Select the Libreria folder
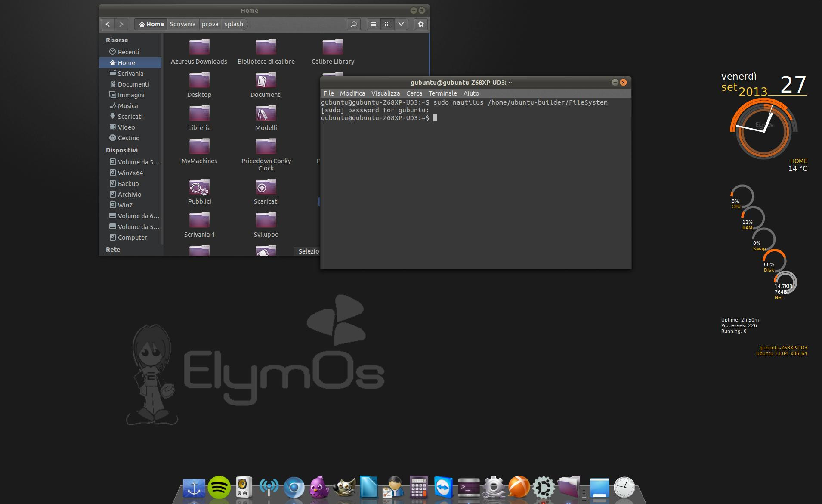822x504 pixels. [x=199, y=118]
